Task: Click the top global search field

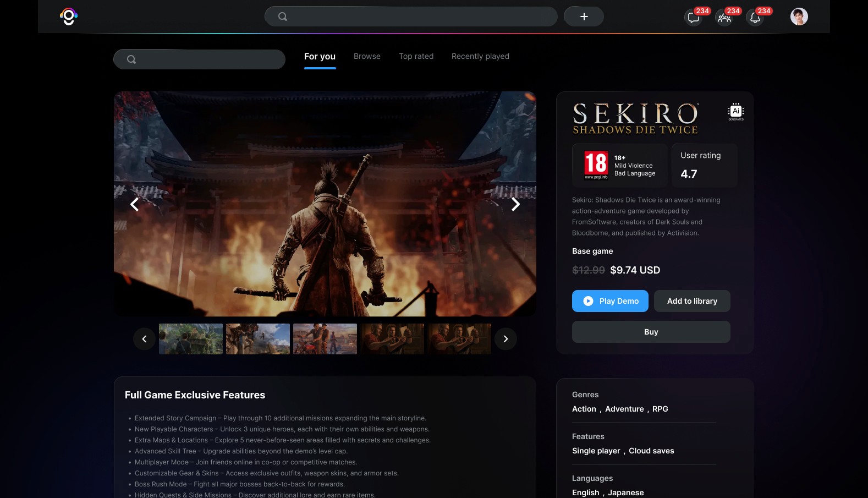Action: (411, 17)
